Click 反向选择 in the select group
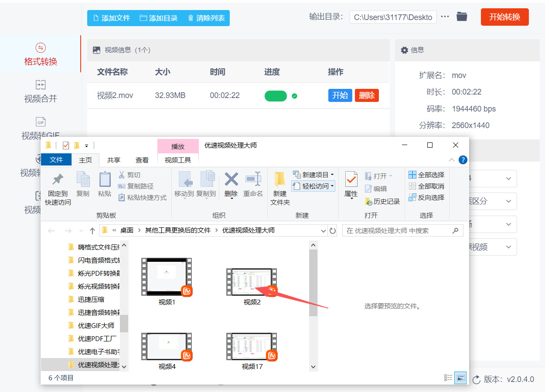The height and width of the screenshot is (392, 545). click(426, 197)
